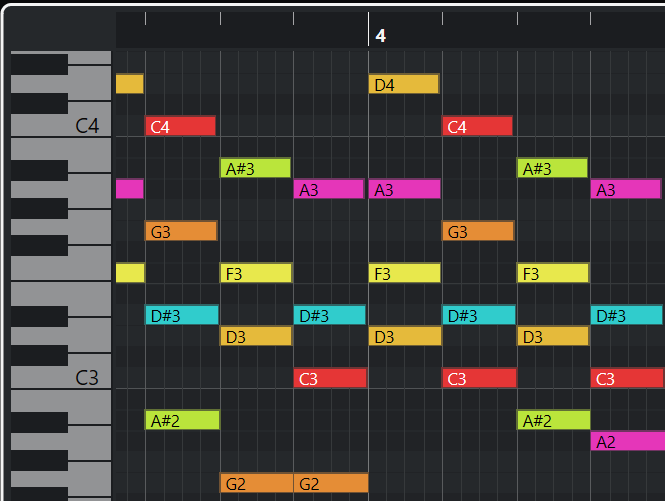Select the D4 note labeled in the grid

click(x=404, y=85)
